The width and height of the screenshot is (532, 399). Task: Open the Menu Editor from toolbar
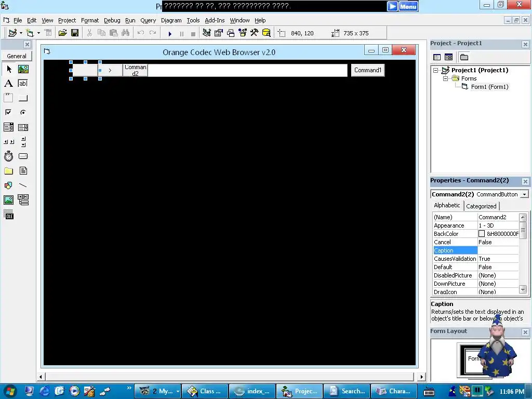point(48,33)
